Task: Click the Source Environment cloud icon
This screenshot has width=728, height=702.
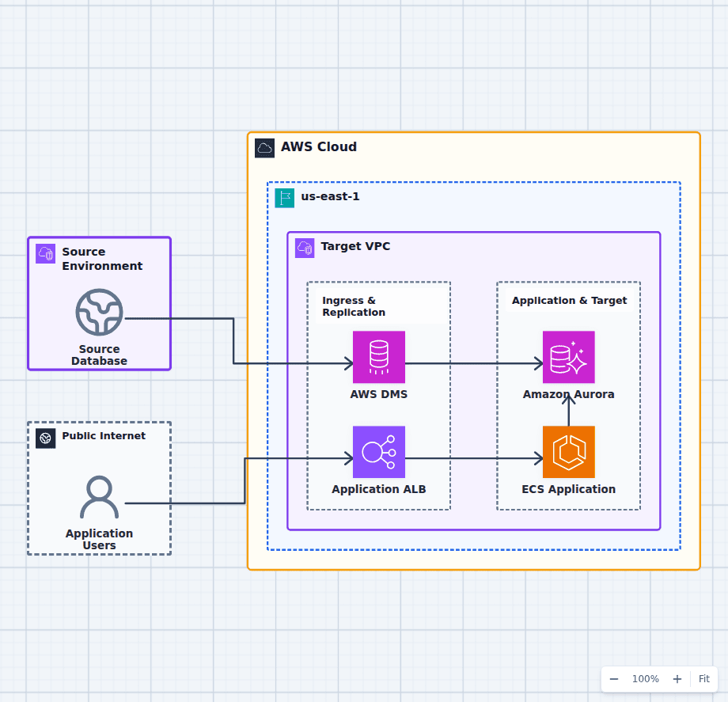Action: [x=46, y=253]
